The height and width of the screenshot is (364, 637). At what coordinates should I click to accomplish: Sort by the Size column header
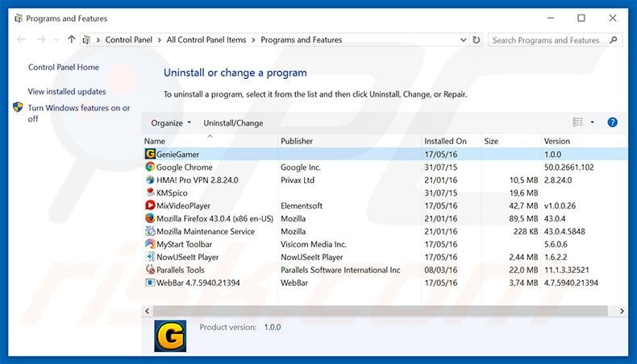pyautogui.click(x=511, y=141)
